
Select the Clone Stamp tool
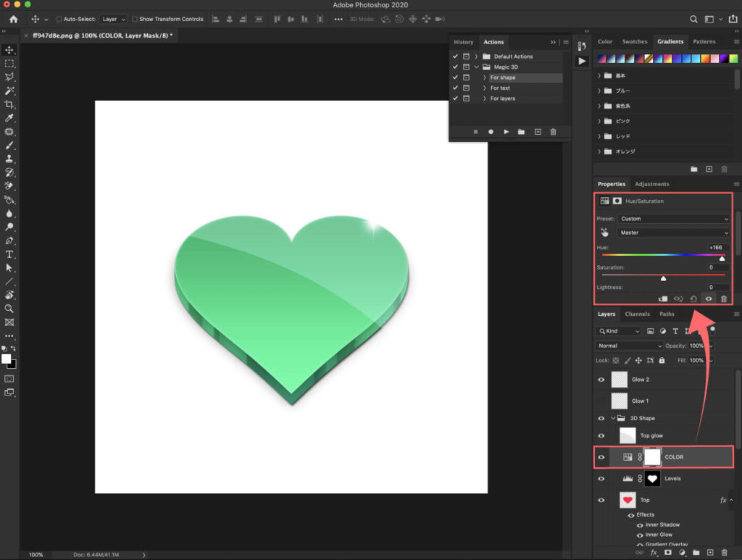click(9, 159)
